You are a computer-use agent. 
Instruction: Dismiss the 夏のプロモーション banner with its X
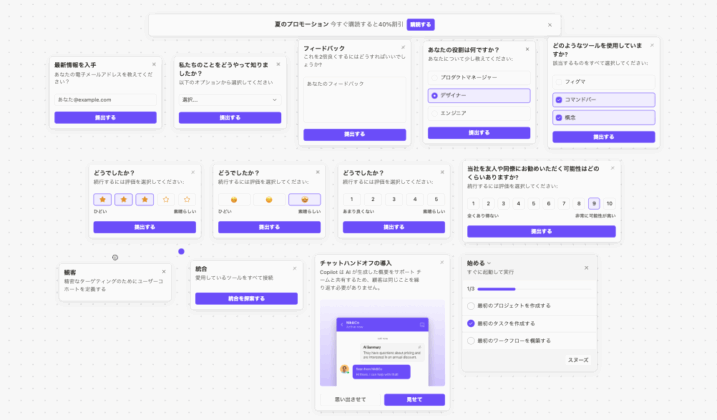(550, 25)
